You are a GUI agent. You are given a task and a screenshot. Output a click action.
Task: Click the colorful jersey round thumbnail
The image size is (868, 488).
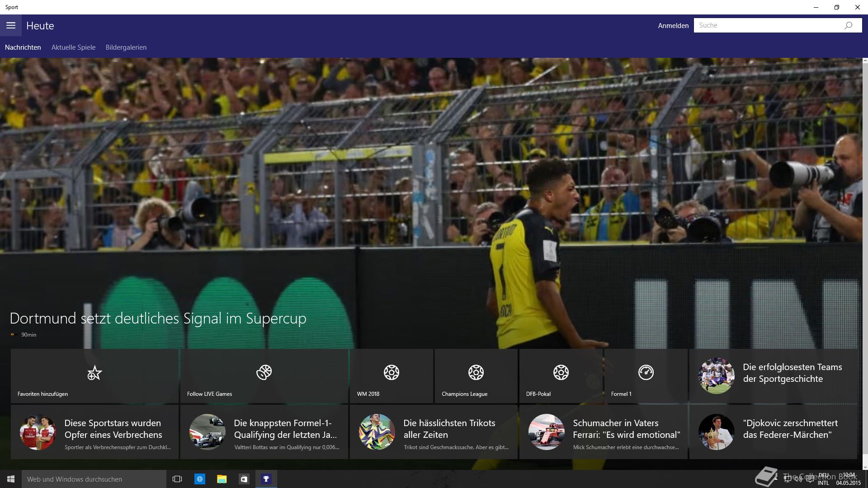(x=377, y=432)
